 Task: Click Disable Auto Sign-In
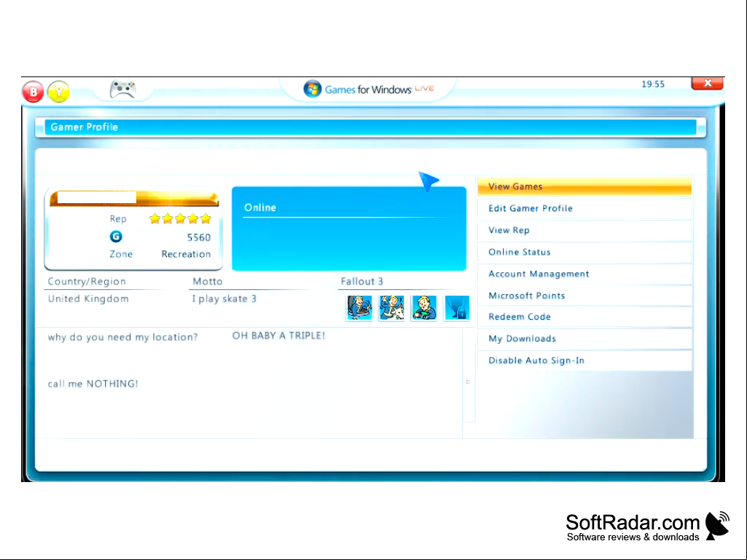pyautogui.click(x=584, y=361)
